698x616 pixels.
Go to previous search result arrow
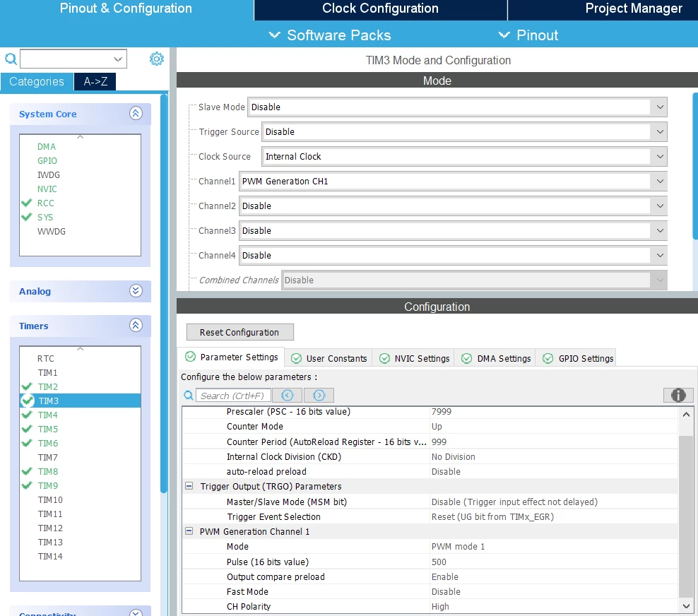click(x=287, y=395)
